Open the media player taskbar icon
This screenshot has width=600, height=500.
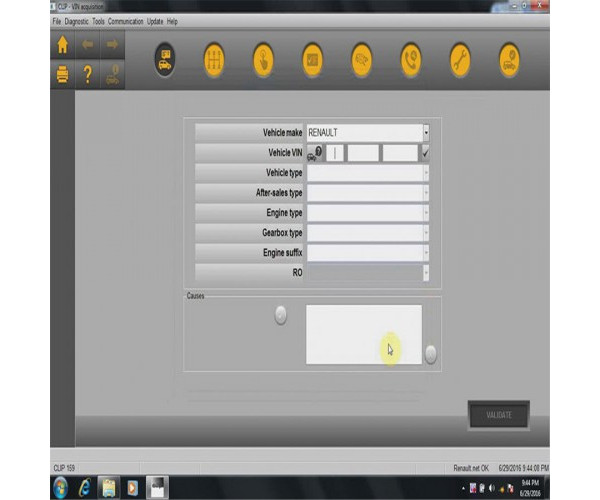pos(132,488)
